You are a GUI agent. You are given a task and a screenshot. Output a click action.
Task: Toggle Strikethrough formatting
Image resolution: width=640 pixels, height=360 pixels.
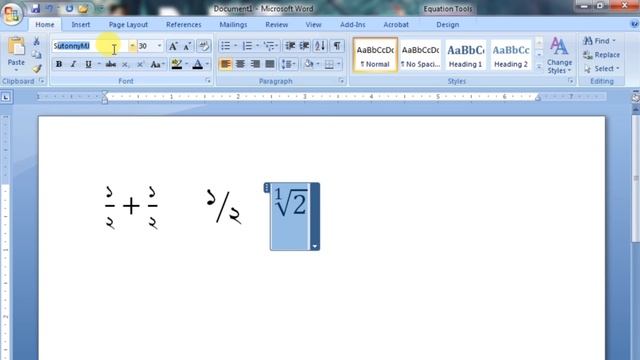click(111, 64)
